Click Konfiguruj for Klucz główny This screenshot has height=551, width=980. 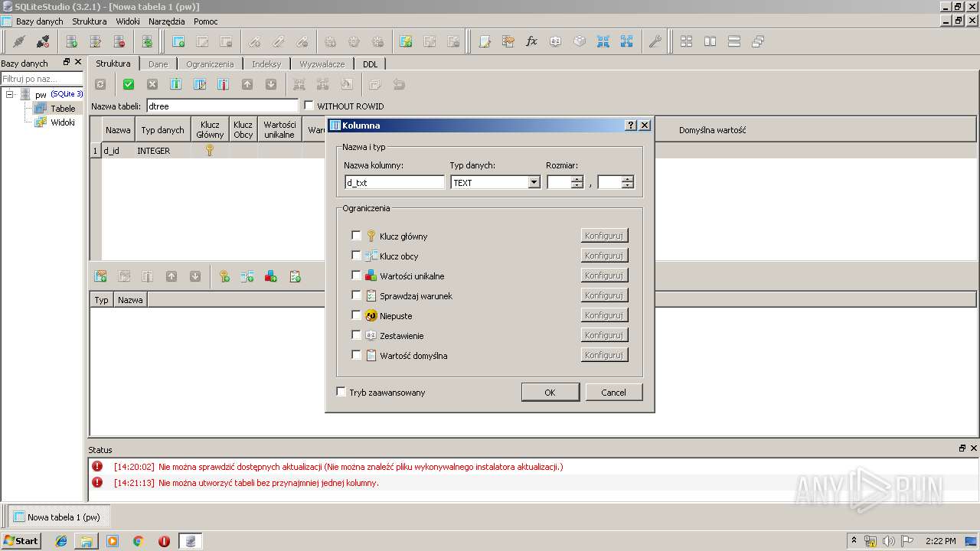604,236
